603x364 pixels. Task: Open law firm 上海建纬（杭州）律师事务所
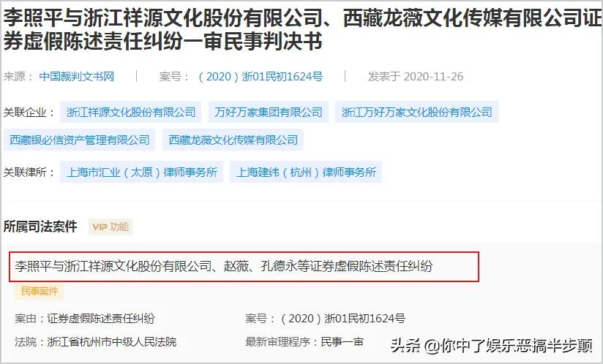tap(306, 172)
